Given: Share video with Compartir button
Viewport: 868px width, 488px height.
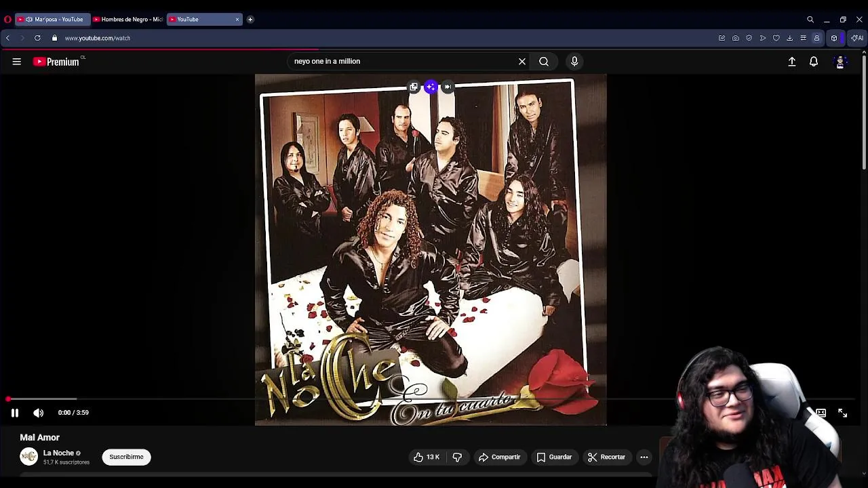Looking at the screenshot, I should [499, 457].
